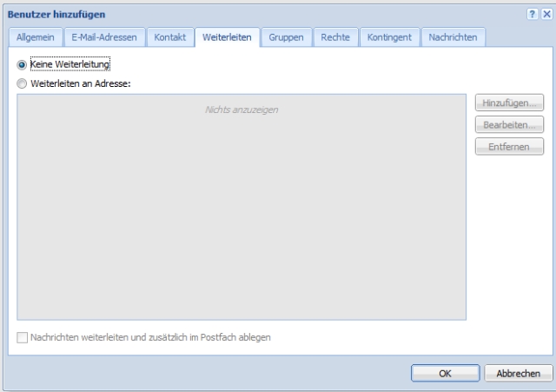Close the Benutzer hinzufügen dialog

tap(546, 16)
